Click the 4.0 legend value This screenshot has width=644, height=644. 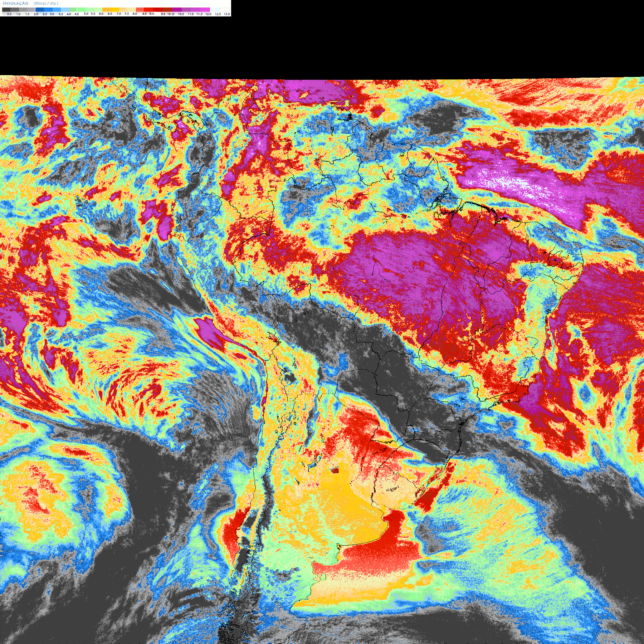point(69,14)
